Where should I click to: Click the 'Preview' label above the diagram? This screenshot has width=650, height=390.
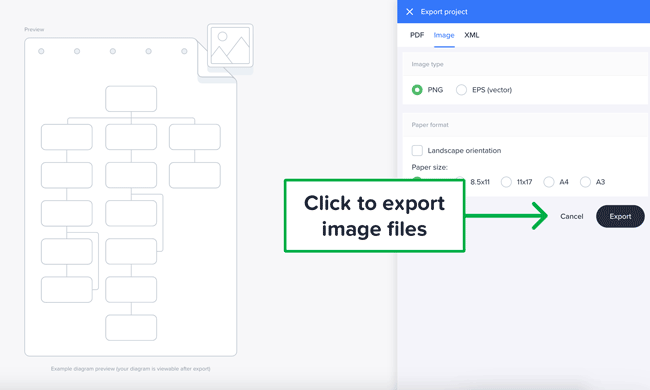pyautogui.click(x=34, y=29)
